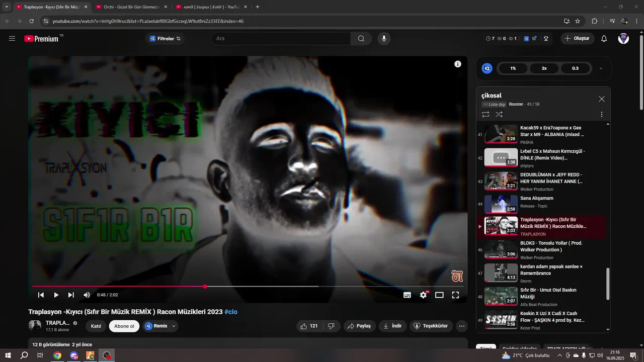Open Windows Start menu
The width and height of the screenshot is (644, 362).
8,355
